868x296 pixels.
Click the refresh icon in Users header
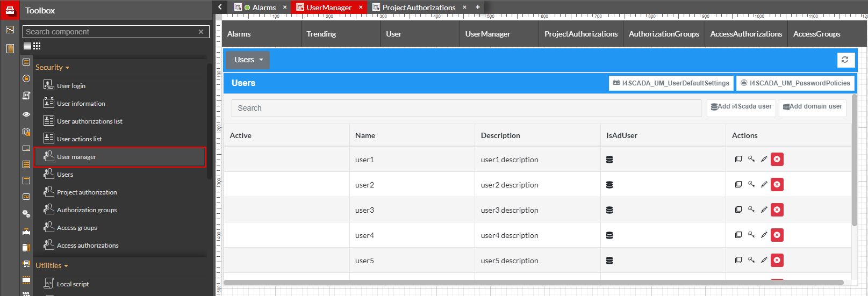[845, 60]
